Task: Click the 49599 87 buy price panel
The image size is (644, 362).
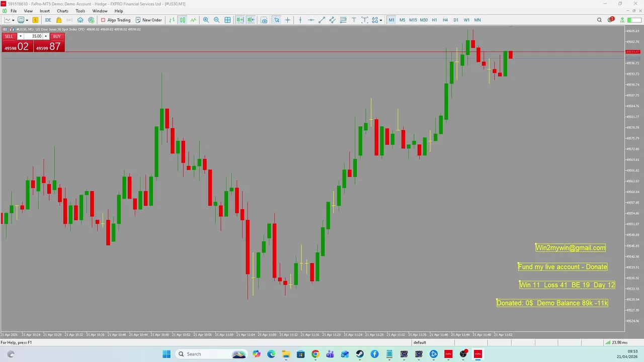Action: 49,46
